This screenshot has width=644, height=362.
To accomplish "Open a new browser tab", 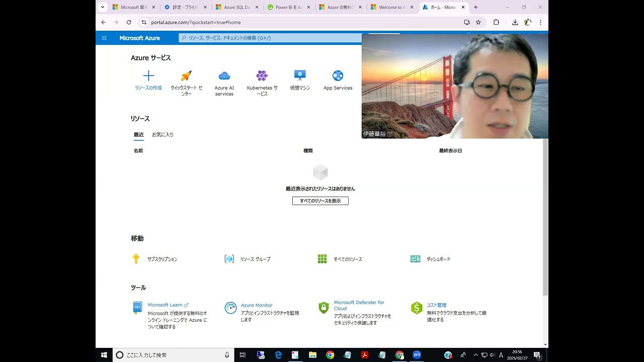I will coord(476,7).
